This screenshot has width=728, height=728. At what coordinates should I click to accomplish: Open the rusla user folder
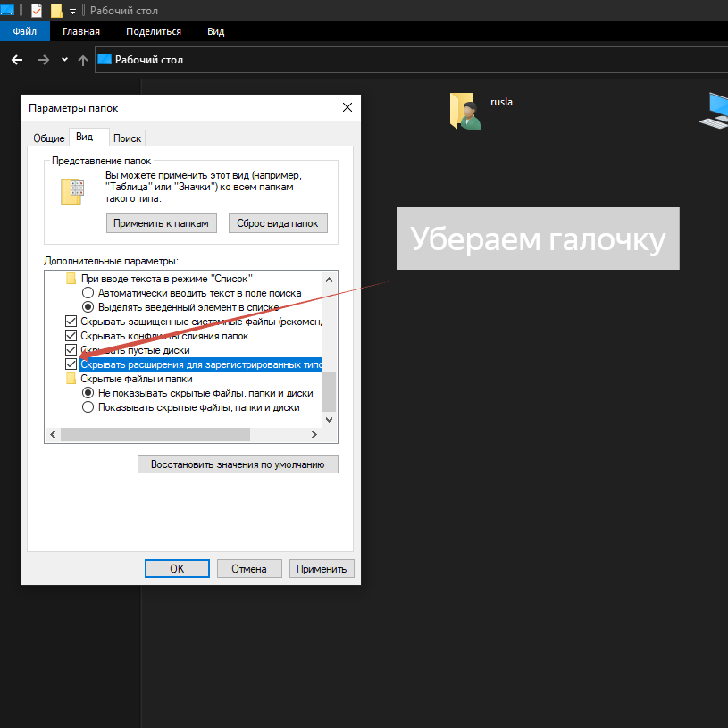(481, 111)
